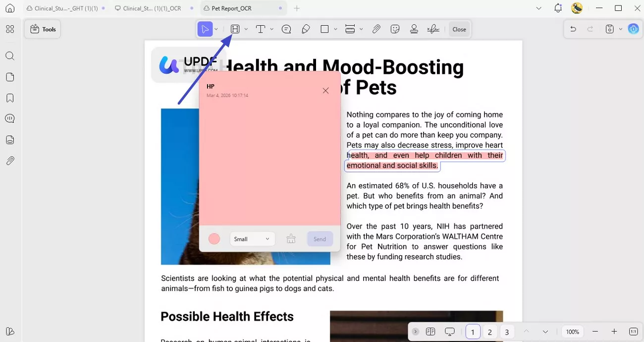
Task: Collapse the bottom page navigation bar
Action: 416,332
